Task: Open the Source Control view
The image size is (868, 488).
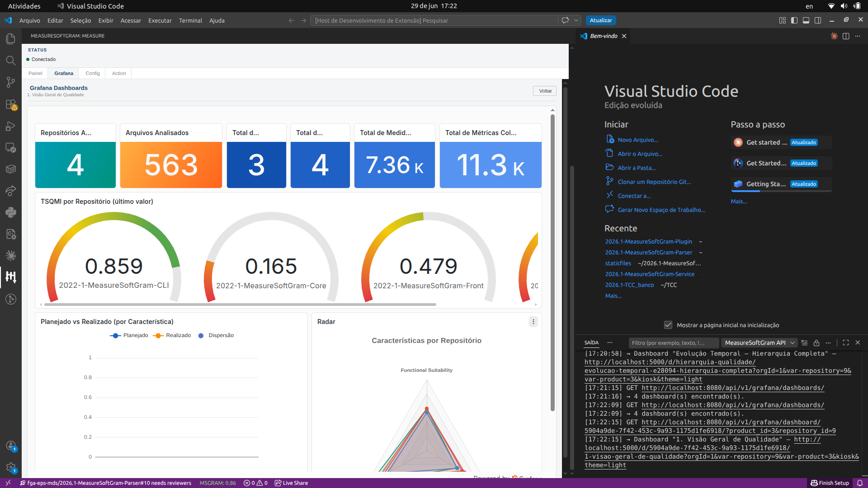Action: (11, 82)
